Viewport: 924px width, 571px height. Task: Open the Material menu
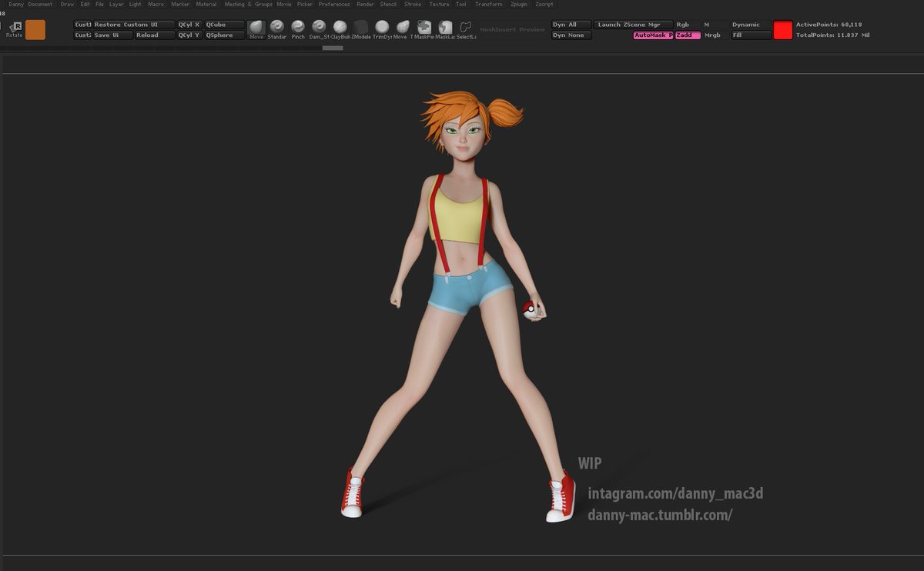206,5
